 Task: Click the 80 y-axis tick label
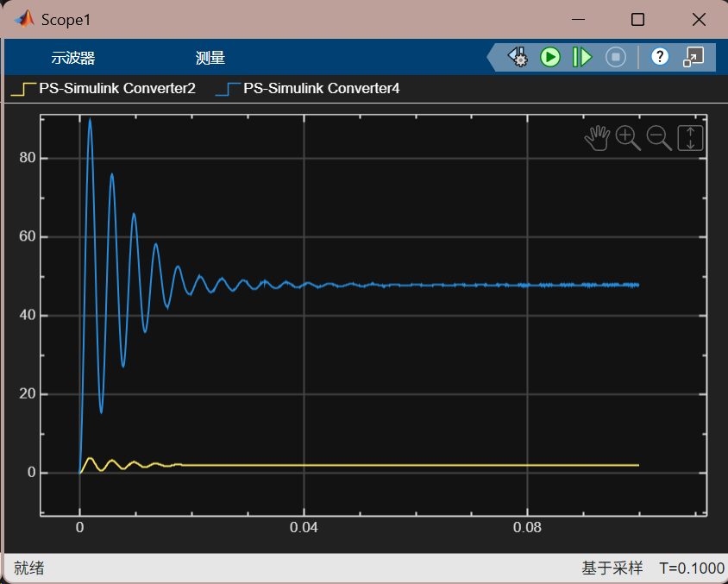click(x=28, y=158)
